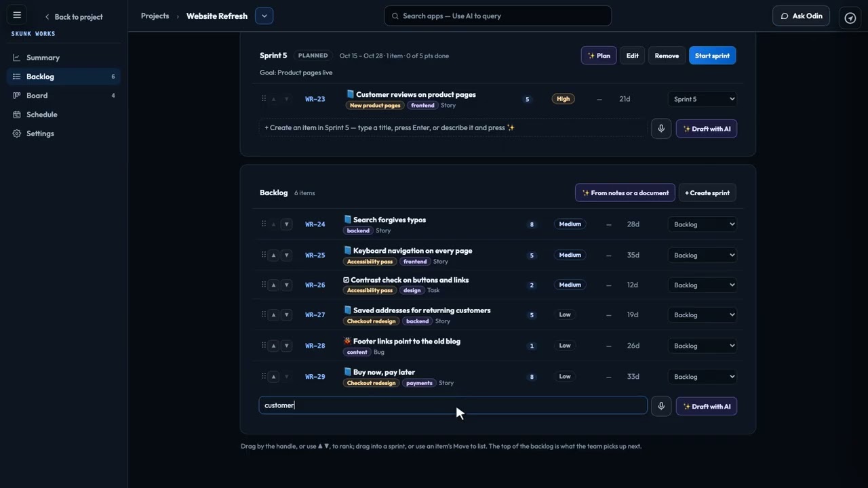This screenshot has height=488, width=868.
Task: Open the hamburger menu icon
Action: [17, 16]
